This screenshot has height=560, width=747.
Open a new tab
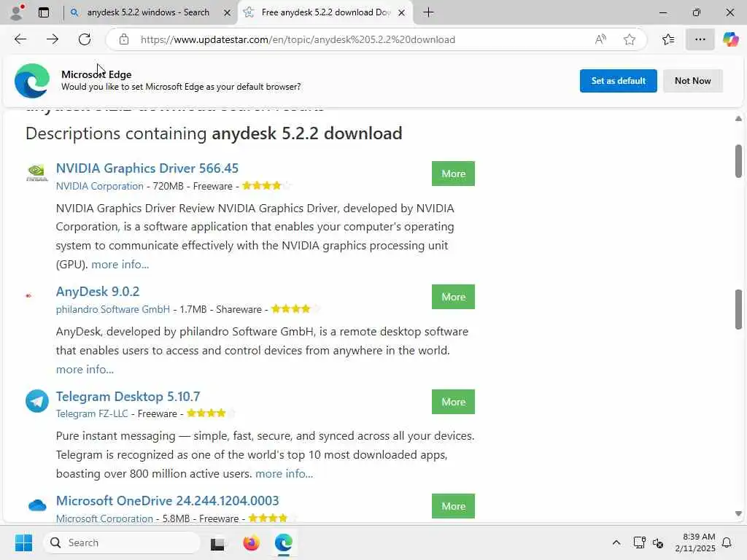coord(428,12)
